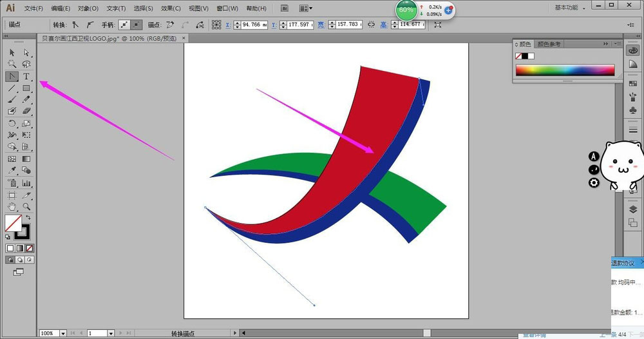Viewport: 644px width, 339px height.
Task: Select the Convert Anchor Point tool
Action: (12, 77)
